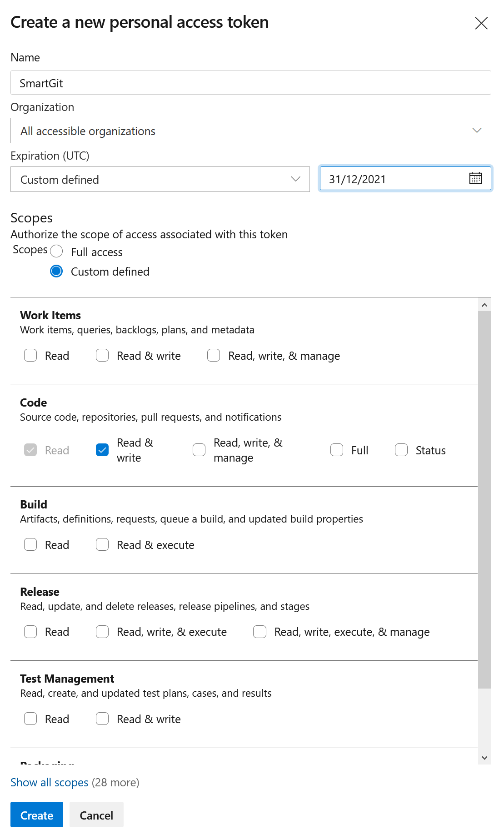This screenshot has height=835, width=504.
Task: Click the scopes list scroll down arrow
Action: click(484, 758)
